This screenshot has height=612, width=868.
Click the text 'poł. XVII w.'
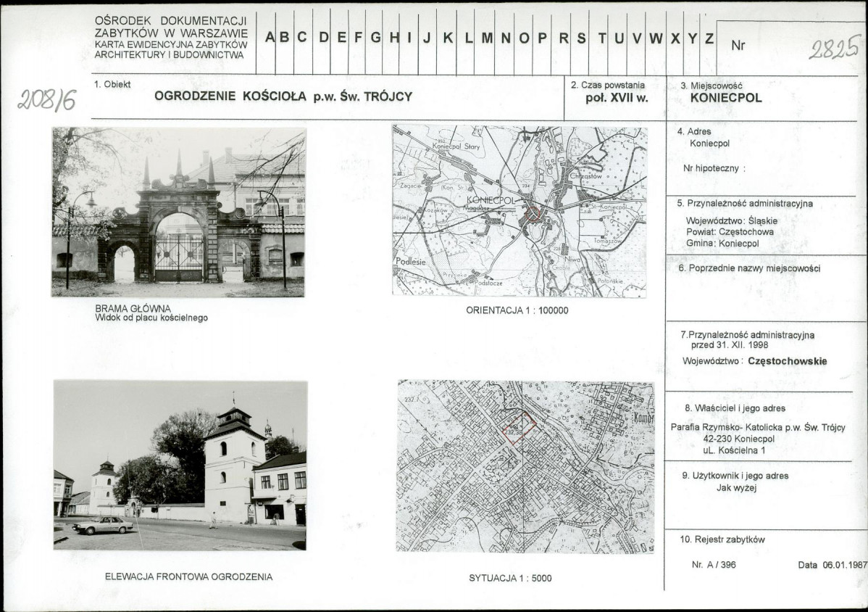[x=617, y=98]
